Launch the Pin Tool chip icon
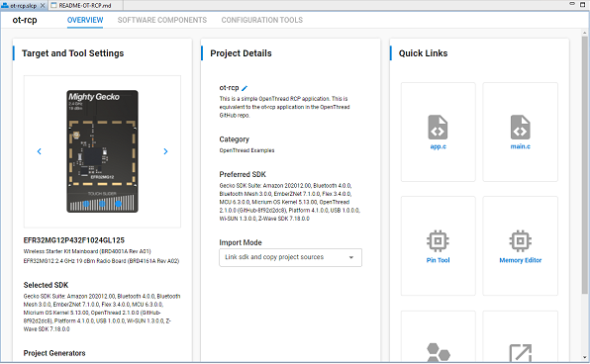The width and height of the screenshot is (590, 364). point(438,240)
